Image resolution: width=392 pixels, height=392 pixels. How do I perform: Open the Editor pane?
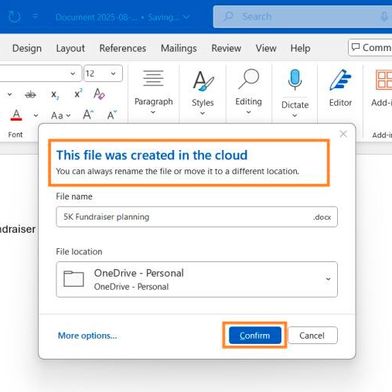point(340,88)
